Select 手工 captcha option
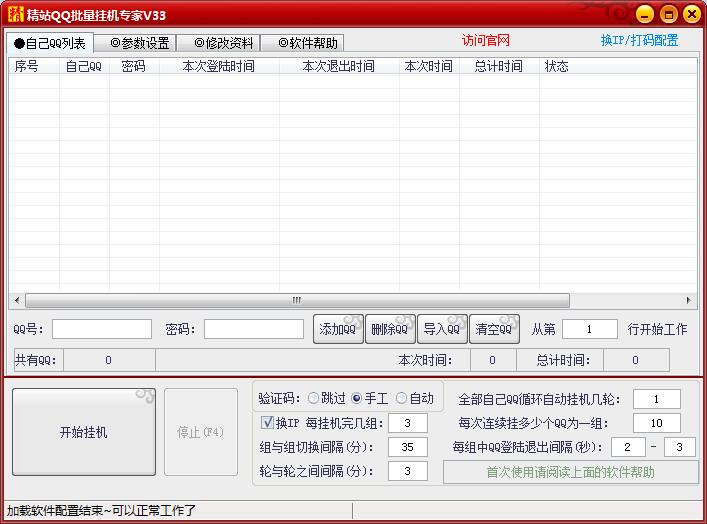Image resolution: width=707 pixels, height=524 pixels. click(369, 398)
